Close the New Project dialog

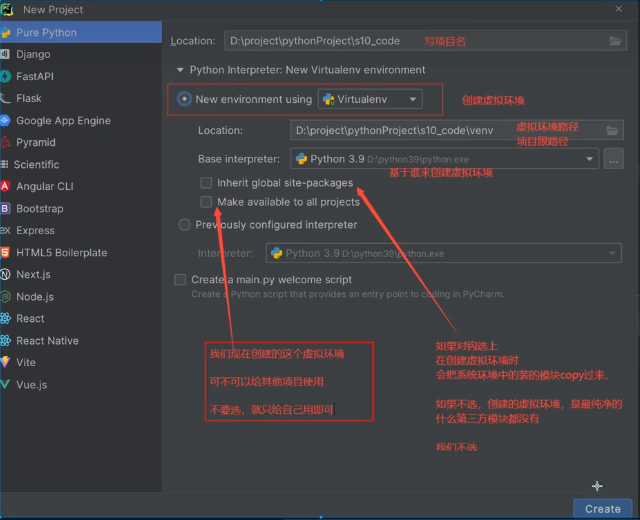click(x=619, y=9)
